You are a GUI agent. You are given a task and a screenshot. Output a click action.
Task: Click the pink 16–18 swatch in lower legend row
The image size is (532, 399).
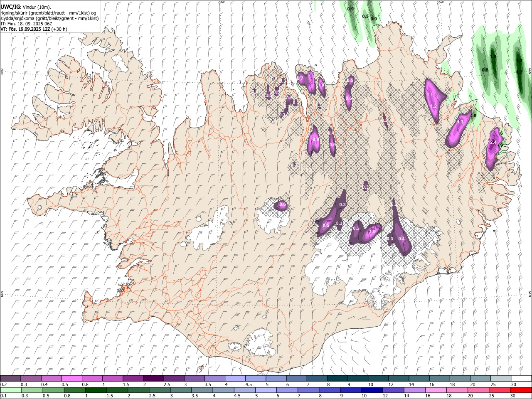pyautogui.click(x=436, y=390)
